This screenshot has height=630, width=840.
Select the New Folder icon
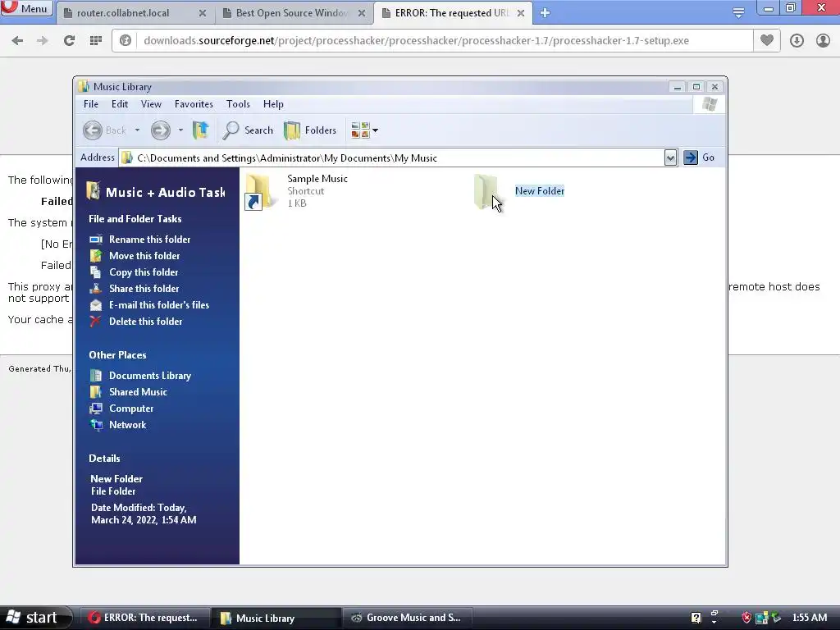(x=486, y=191)
